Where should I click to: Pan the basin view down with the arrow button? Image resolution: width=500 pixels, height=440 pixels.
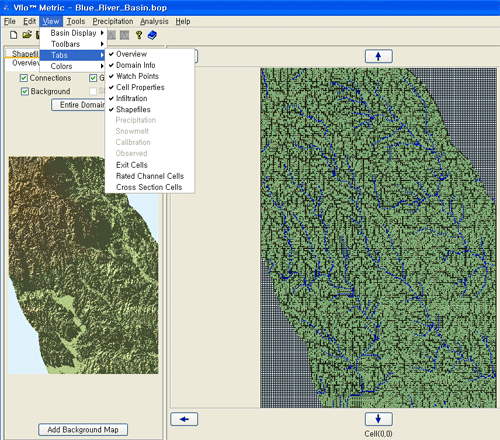[378, 419]
